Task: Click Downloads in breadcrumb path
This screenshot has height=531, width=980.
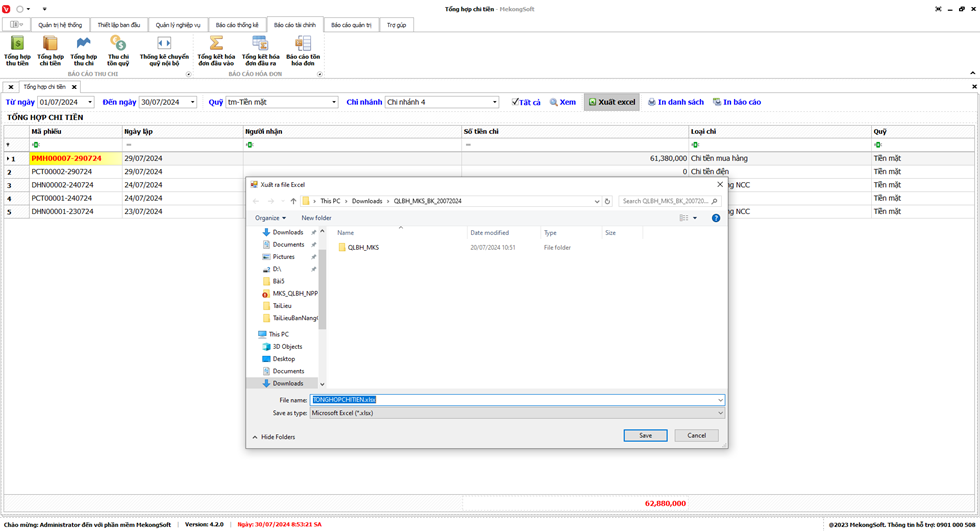Action: point(367,201)
